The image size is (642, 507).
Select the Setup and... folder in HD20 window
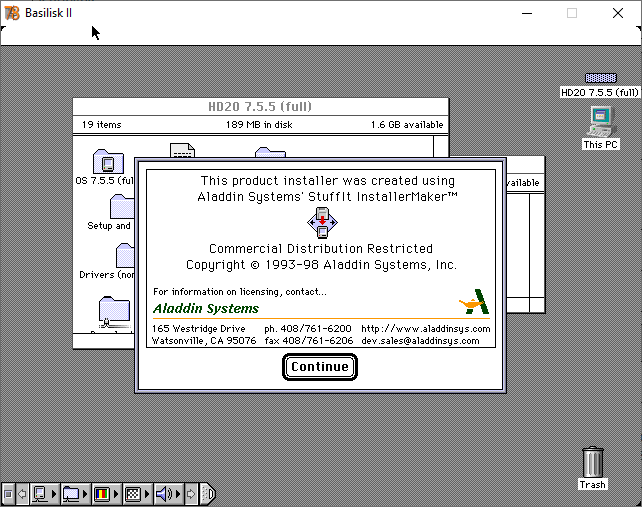coord(122,207)
